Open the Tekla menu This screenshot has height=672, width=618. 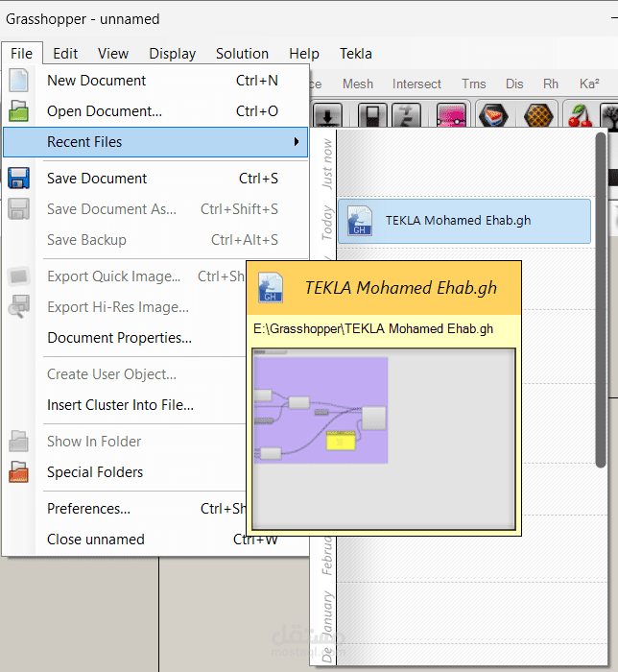pos(355,54)
